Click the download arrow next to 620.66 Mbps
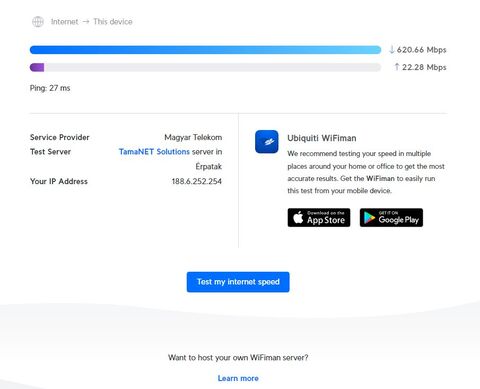The image size is (480, 389). click(x=392, y=50)
